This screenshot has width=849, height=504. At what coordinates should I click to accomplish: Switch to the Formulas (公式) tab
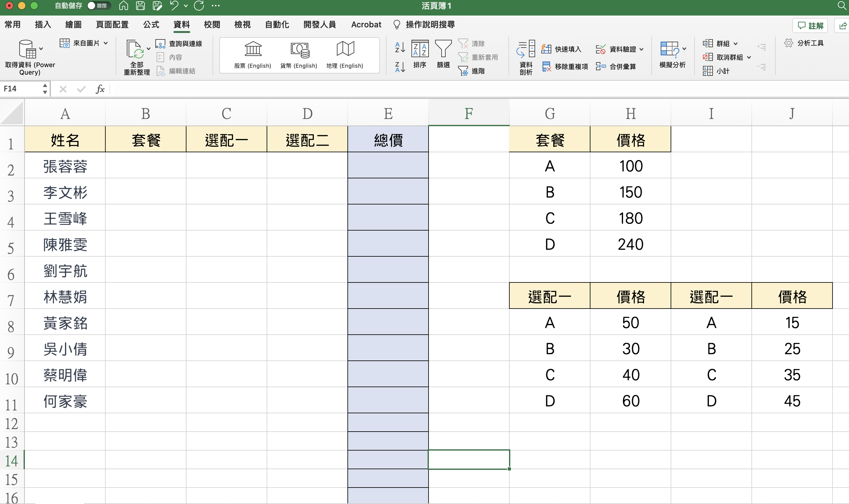click(x=151, y=25)
